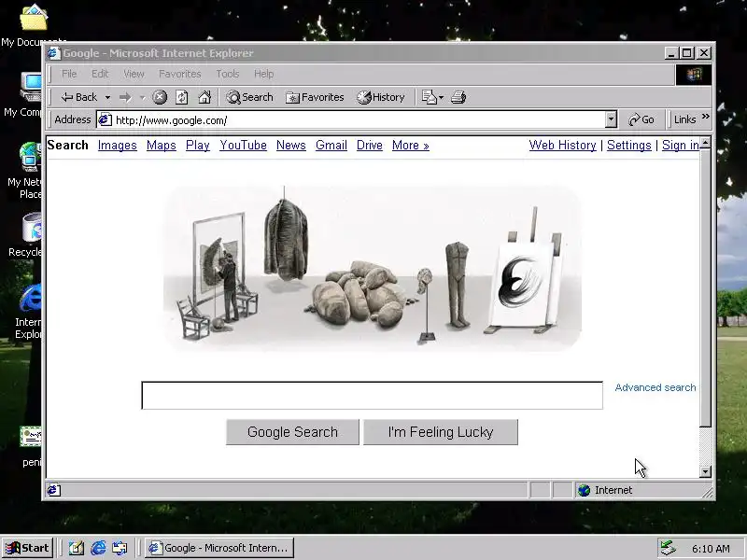Click the Internet zone globe icon

click(x=585, y=490)
